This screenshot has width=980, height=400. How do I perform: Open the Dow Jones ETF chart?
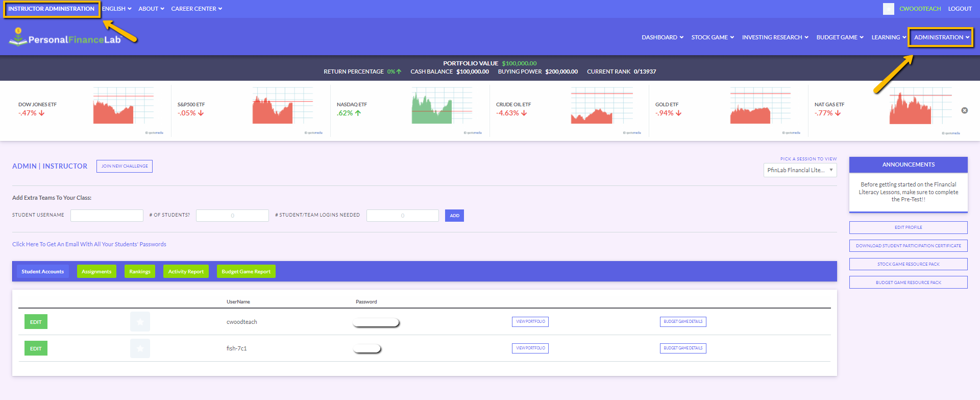(124, 105)
